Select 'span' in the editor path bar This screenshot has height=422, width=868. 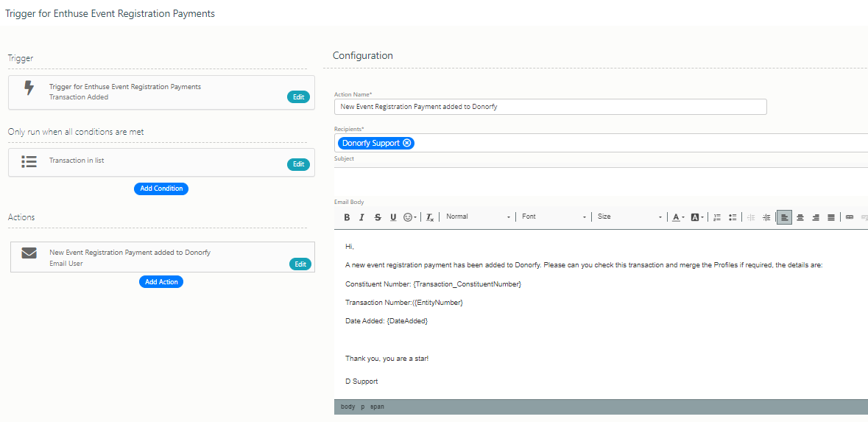tap(377, 407)
